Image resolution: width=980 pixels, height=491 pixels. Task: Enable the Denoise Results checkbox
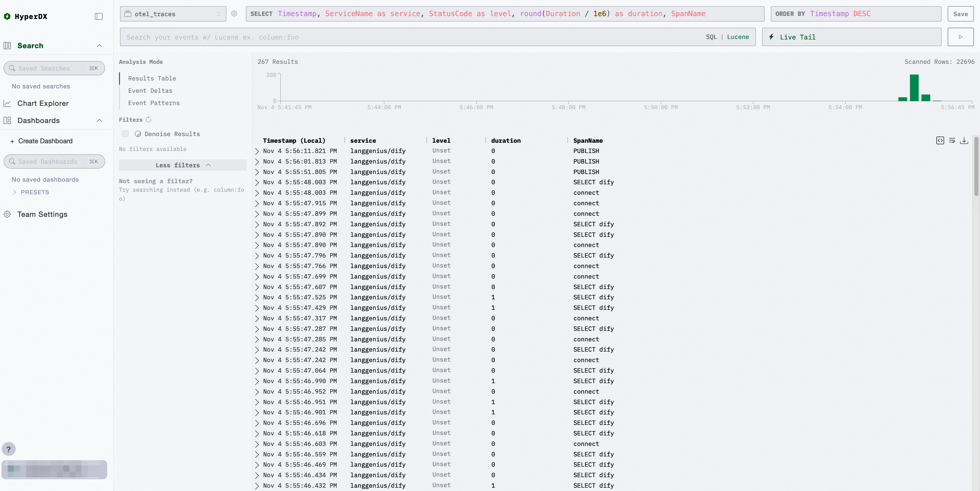pos(125,134)
